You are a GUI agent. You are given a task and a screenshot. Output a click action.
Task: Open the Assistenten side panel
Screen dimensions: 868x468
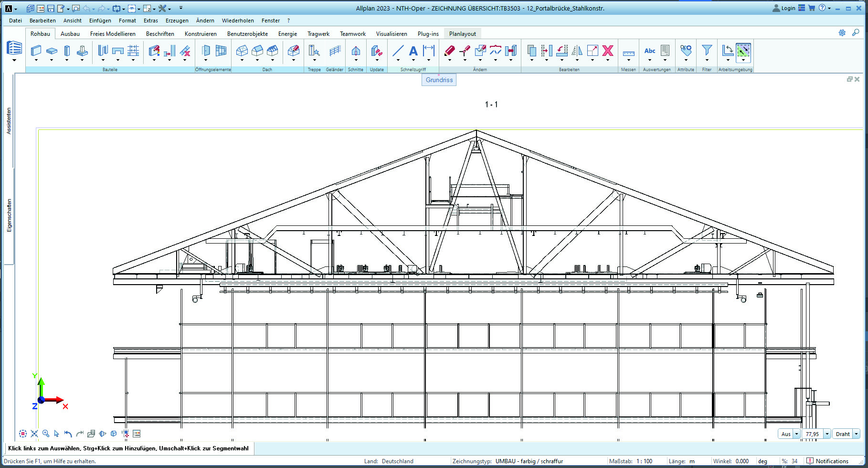(x=9, y=121)
